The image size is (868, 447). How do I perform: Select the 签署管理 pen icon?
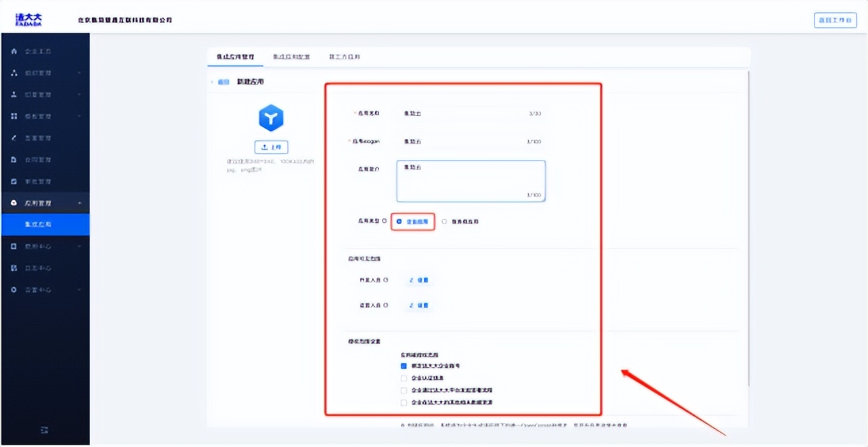point(14,137)
